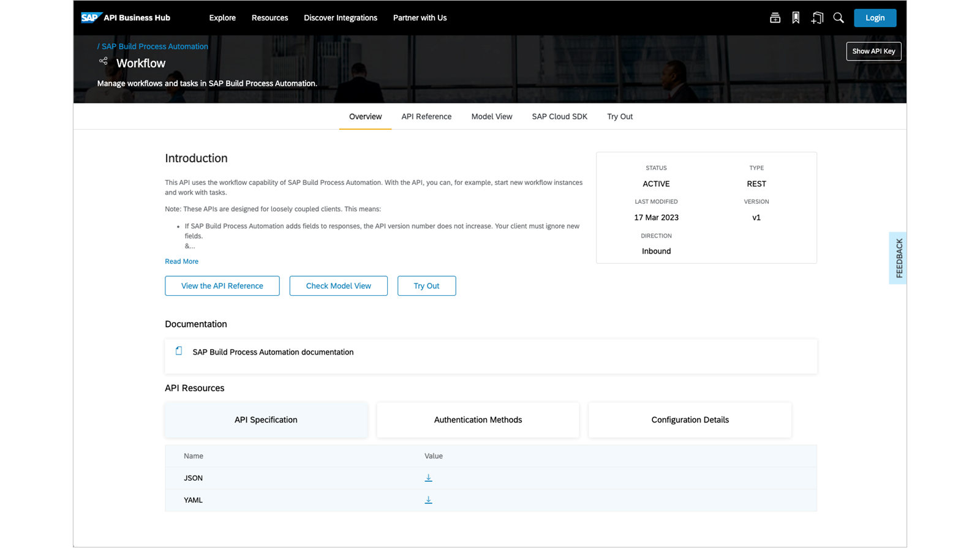Click the share icon beside Workflow
The image size is (980, 548).
tap(104, 61)
